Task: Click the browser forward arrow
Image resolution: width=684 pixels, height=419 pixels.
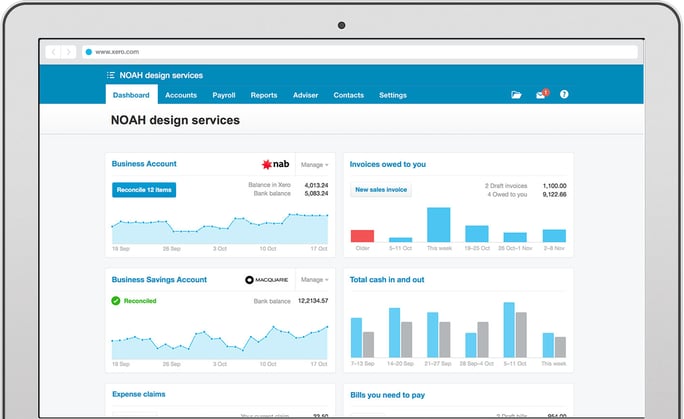Action: pyautogui.click(x=68, y=52)
